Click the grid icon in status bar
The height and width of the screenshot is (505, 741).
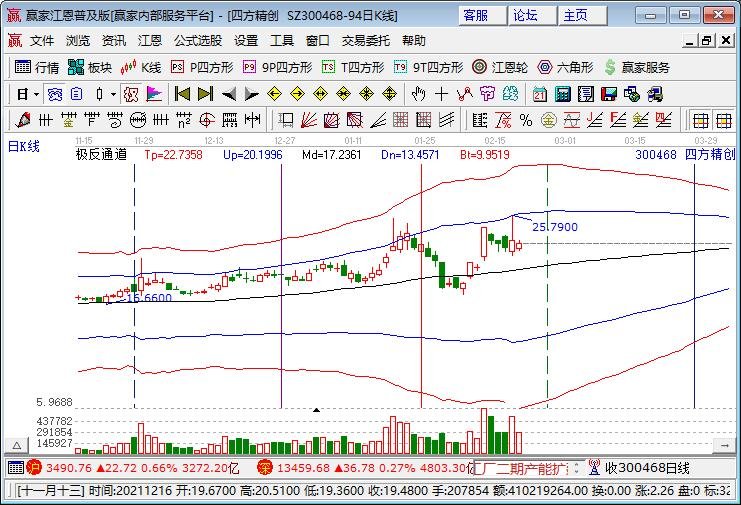click(16, 468)
